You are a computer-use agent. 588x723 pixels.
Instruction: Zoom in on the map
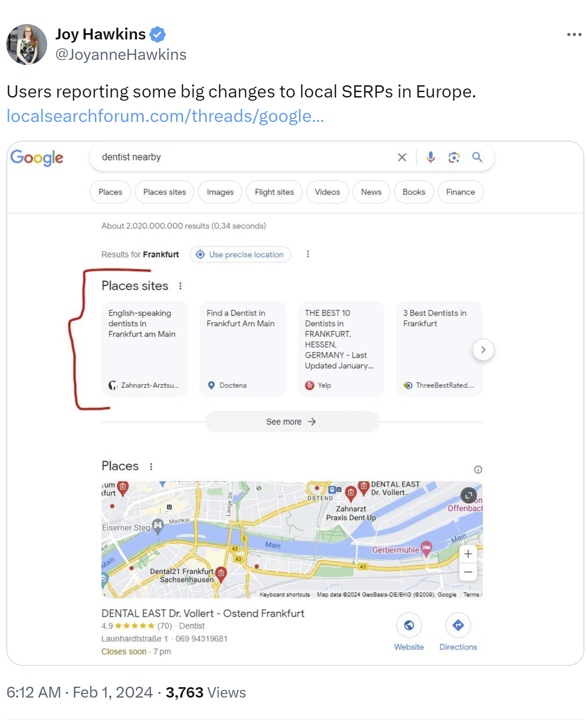(x=468, y=554)
